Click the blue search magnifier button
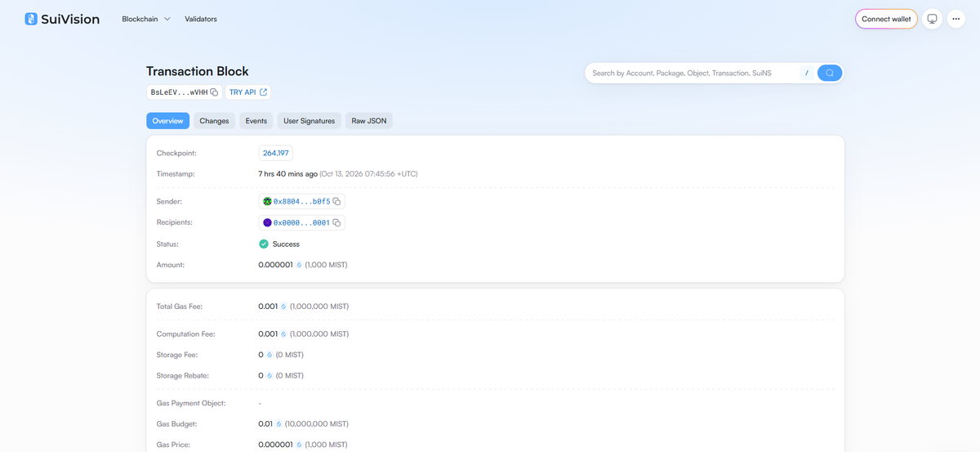This screenshot has width=980, height=452. click(830, 73)
